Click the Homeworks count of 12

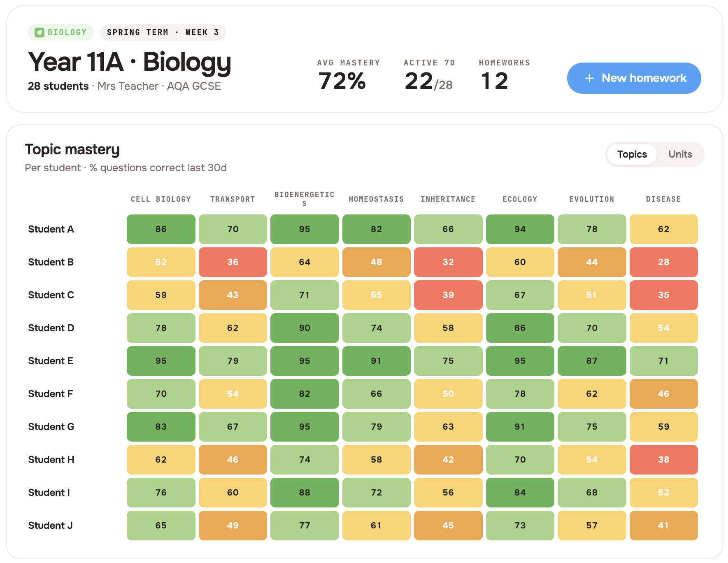(495, 81)
